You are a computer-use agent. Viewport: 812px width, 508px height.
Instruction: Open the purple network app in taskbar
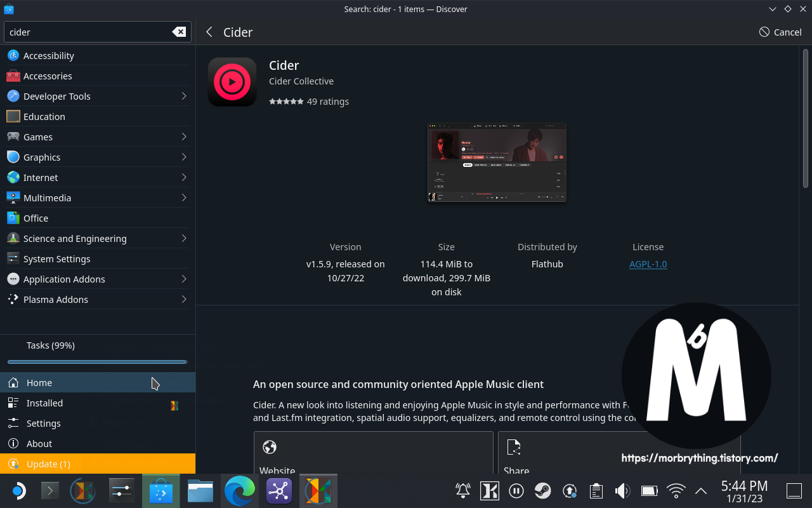[x=279, y=491]
